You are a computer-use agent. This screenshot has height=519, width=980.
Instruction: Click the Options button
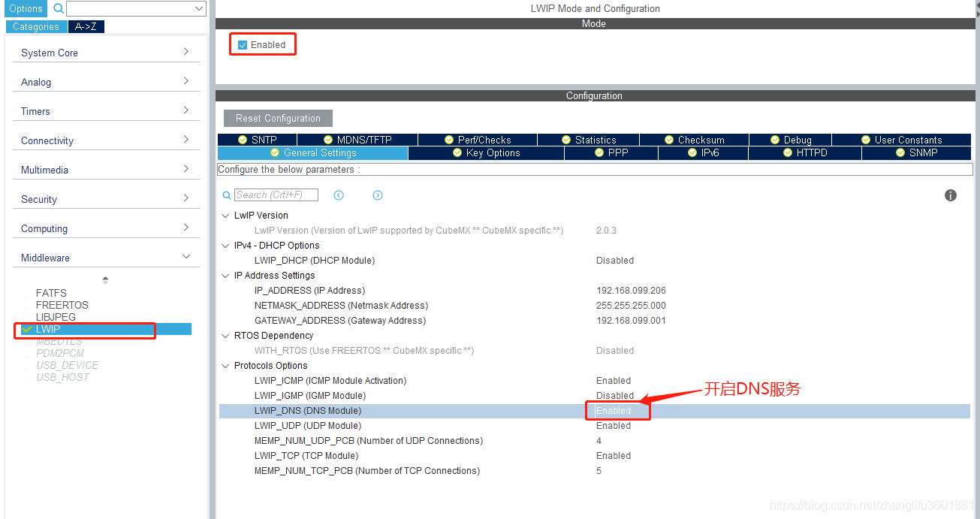(x=25, y=8)
